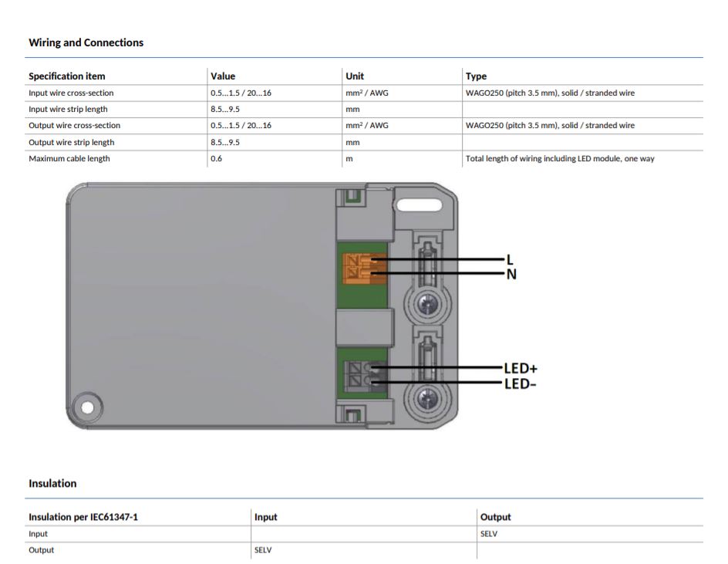Click the gray LED output terminal block

(365, 377)
